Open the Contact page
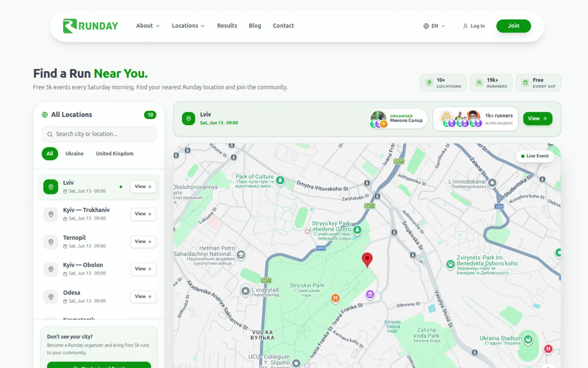The image size is (588, 368). click(283, 26)
